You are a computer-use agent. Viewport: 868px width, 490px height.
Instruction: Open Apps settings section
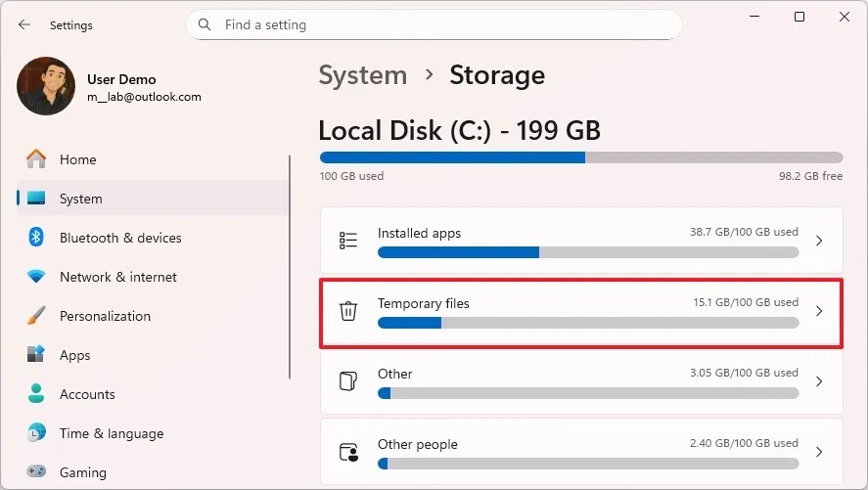coord(153,355)
